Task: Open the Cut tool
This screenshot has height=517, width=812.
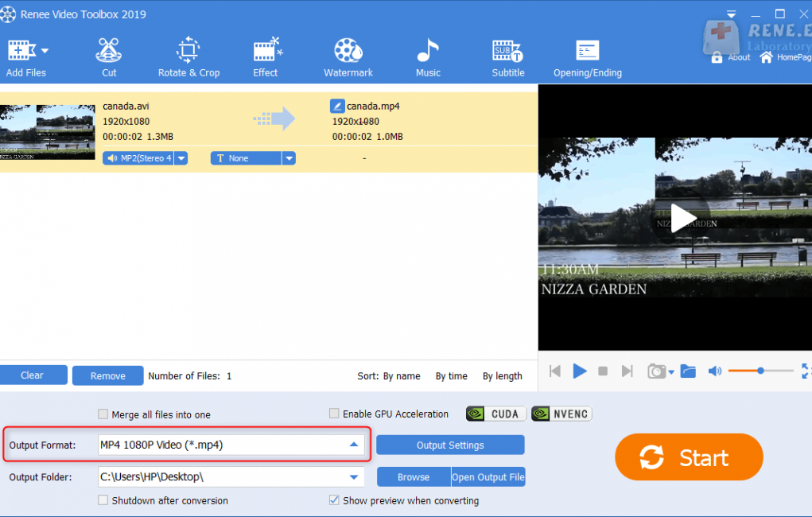Action: [x=109, y=57]
